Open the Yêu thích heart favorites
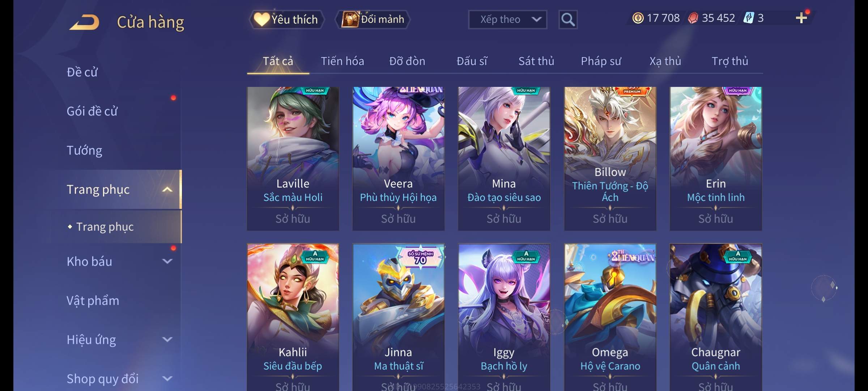The height and width of the screenshot is (391, 868). coord(261,20)
